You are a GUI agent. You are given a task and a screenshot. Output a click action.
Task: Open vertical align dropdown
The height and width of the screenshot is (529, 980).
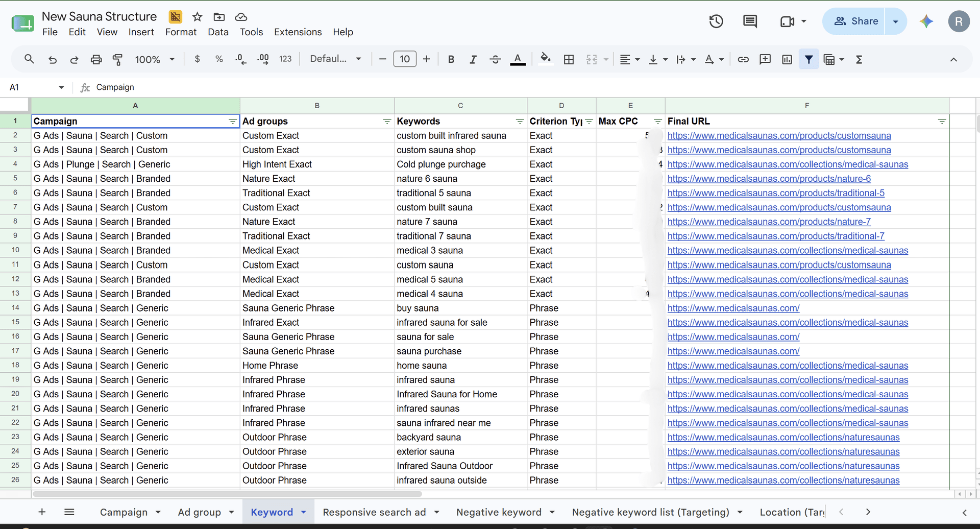coord(658,59)
